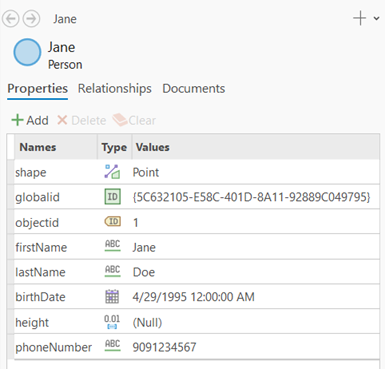Click the Type column header
The width and height of the screenshot is (385, 369).
(114, 147)
